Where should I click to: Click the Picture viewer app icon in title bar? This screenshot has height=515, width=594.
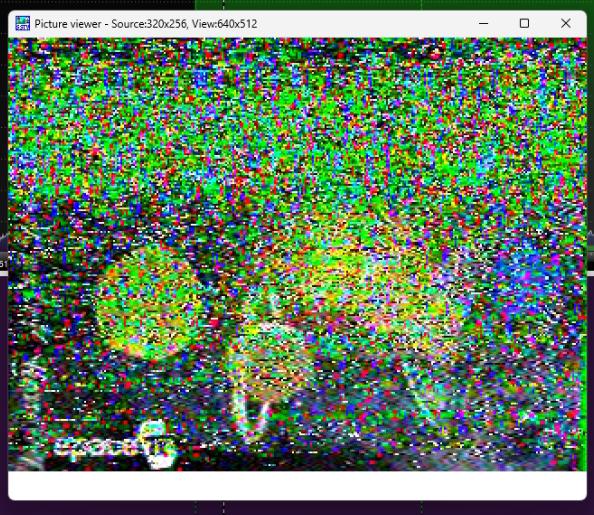point(22,23)
